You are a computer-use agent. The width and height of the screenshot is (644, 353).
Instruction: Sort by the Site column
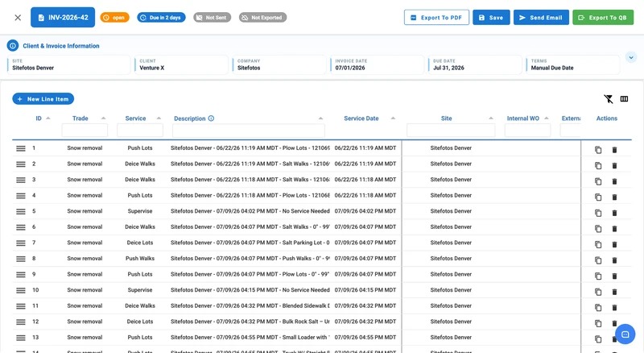tap(491, 118)
